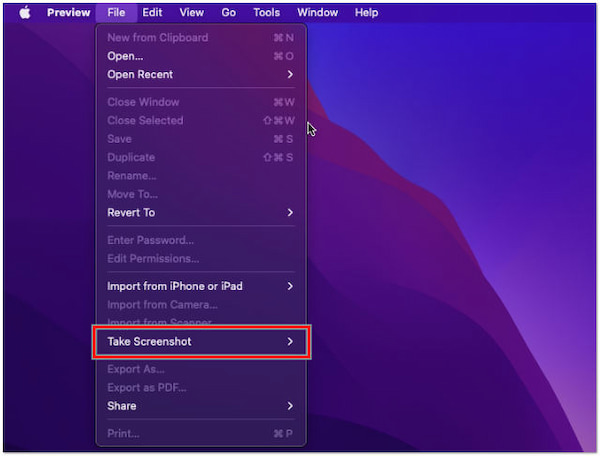Open the Tools menu
Image resolution: width=600 pixels, height=456 pixels.
[266, 13]
